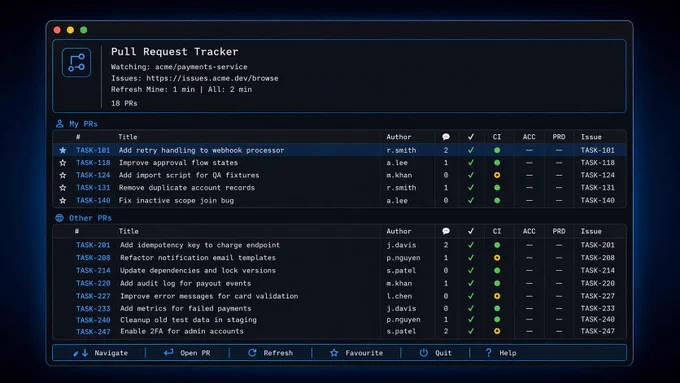This screenshot has width=680, height=383.
Task: Click the '18 PRs' count text
Action: (124, 103)
